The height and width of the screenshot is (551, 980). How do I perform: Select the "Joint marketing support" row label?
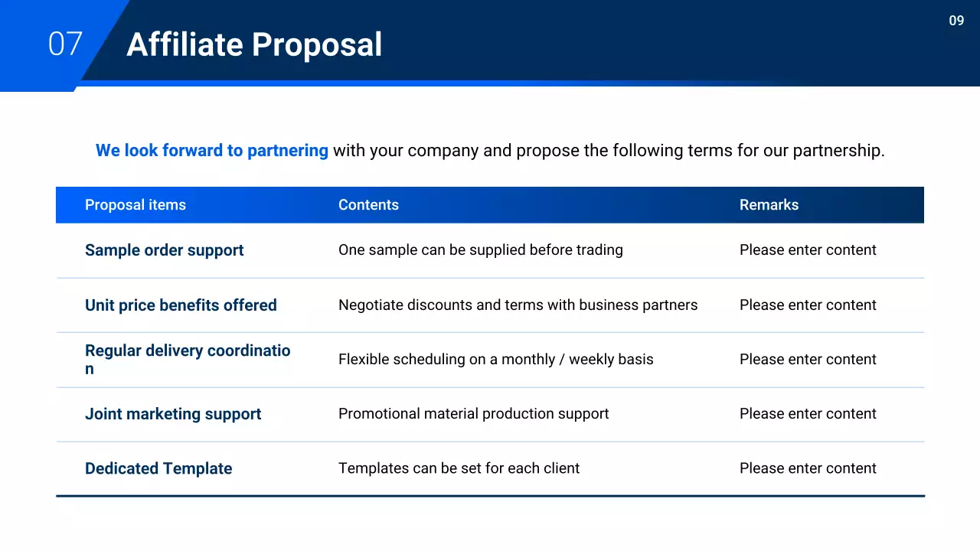point(173,414)
